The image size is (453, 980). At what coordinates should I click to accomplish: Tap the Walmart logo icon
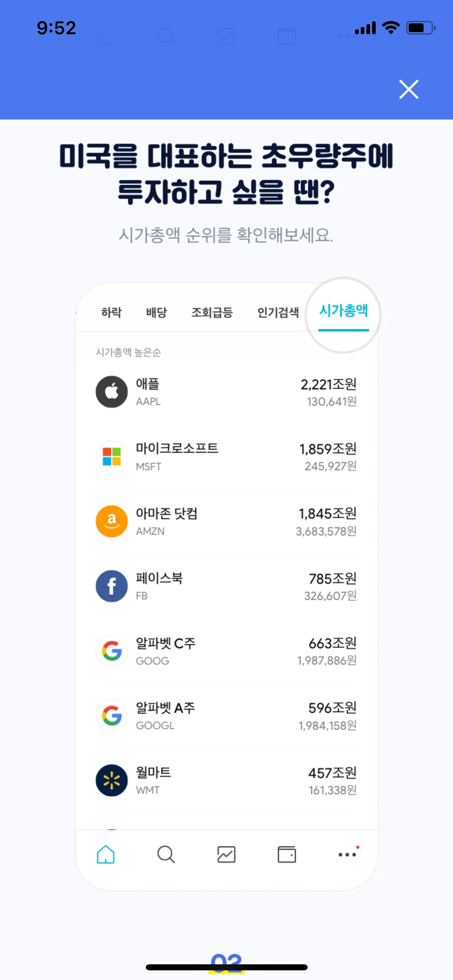coord(112,780)
